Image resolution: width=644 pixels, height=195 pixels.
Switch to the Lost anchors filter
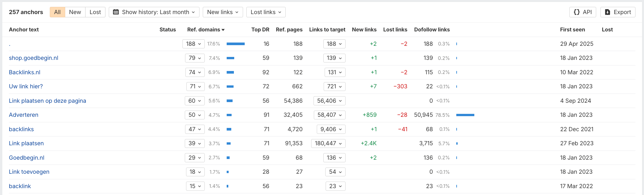pyautogui.click(x=95, y=12)
